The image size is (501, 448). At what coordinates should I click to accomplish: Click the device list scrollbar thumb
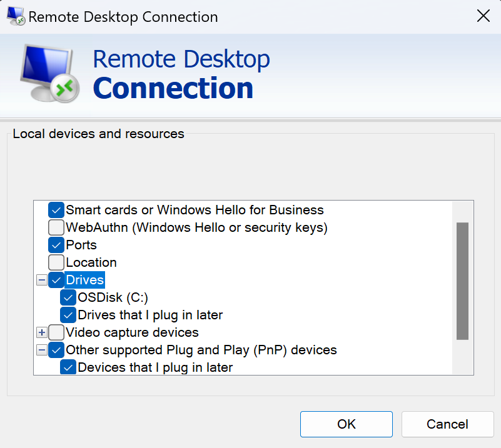[x=462, y=281]
